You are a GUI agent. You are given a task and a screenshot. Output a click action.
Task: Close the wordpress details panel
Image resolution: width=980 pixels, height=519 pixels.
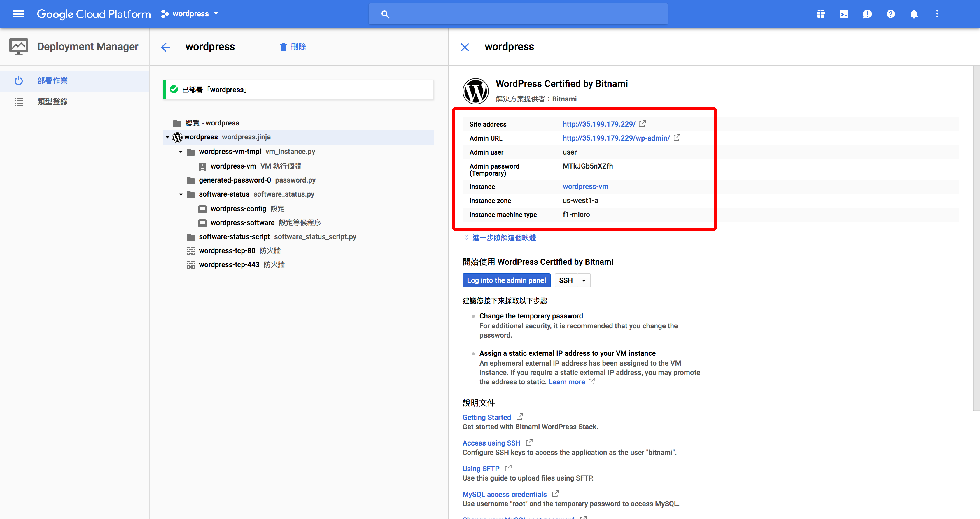point(465,47)
